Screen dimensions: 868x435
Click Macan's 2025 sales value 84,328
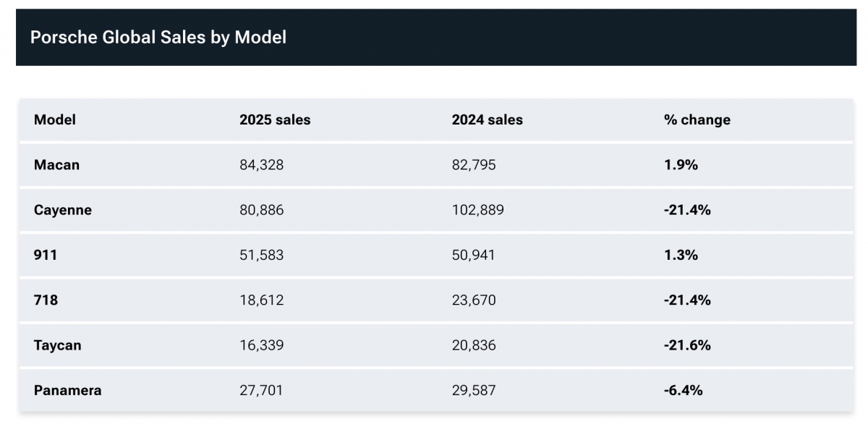click(x=261, y=165)
